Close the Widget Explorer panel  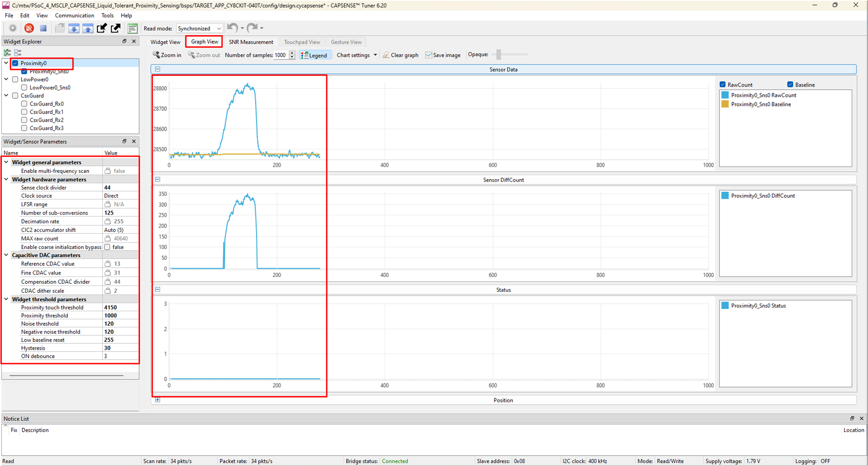pyautogui.click(x=134, y=41)
